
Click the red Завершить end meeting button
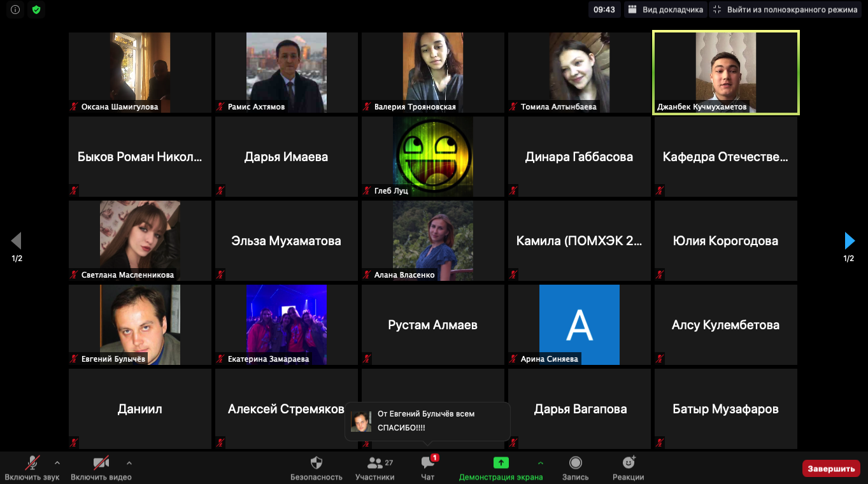(x=831, y=469)
